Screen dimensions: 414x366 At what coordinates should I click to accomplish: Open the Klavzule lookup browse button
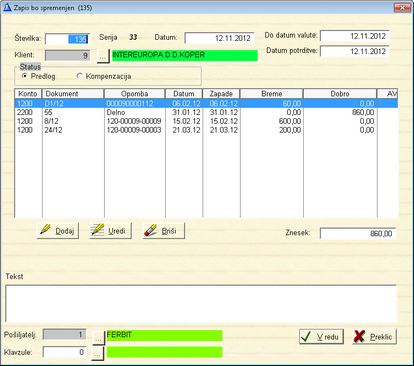[x=97, y=354]
